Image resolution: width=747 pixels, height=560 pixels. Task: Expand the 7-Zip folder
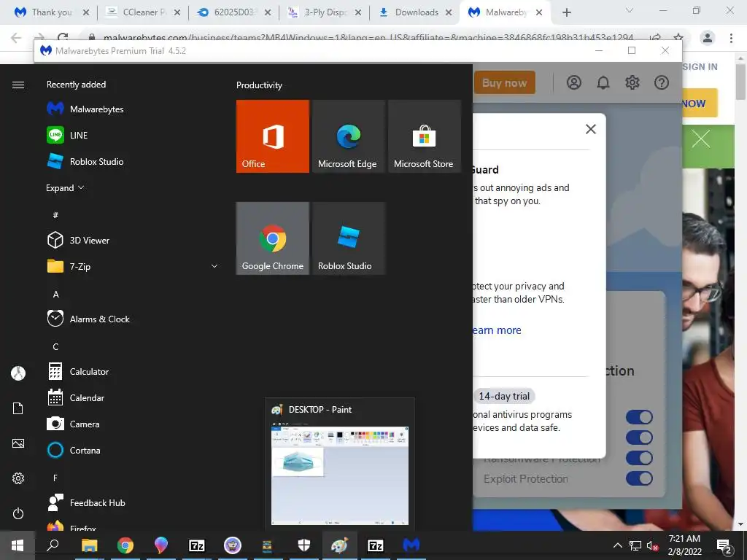pos(214,266)
